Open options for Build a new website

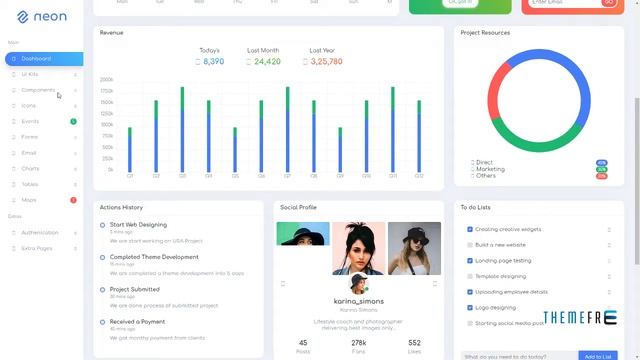609,245
